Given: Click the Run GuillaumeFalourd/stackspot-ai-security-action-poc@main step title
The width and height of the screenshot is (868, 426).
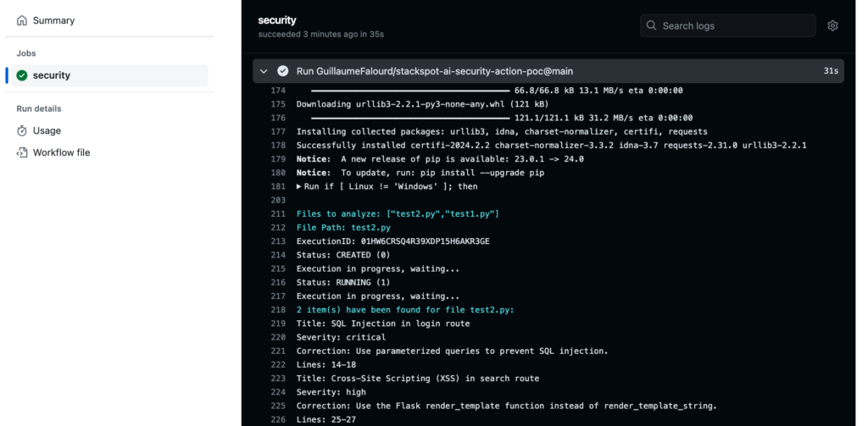Looking at the screenshot, I should click(435, 71).
